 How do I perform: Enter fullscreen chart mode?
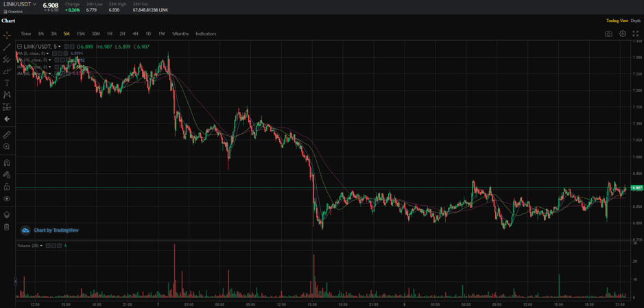tap(636, 34)
